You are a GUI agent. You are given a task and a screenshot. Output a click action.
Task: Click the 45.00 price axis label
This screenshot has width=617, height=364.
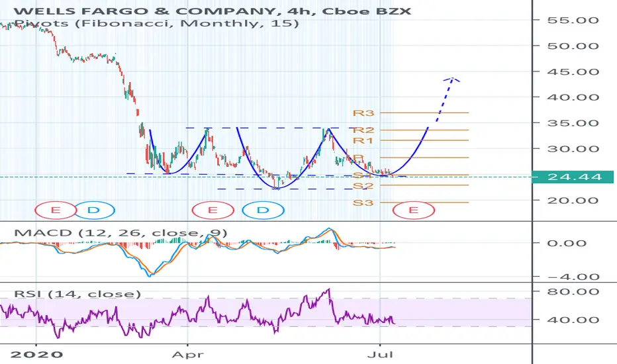[x=573, y=72]
